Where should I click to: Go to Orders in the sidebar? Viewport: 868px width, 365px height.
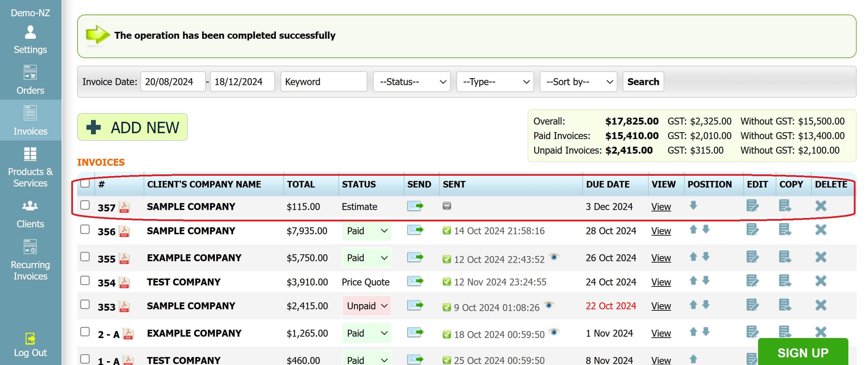pos(30,80)
